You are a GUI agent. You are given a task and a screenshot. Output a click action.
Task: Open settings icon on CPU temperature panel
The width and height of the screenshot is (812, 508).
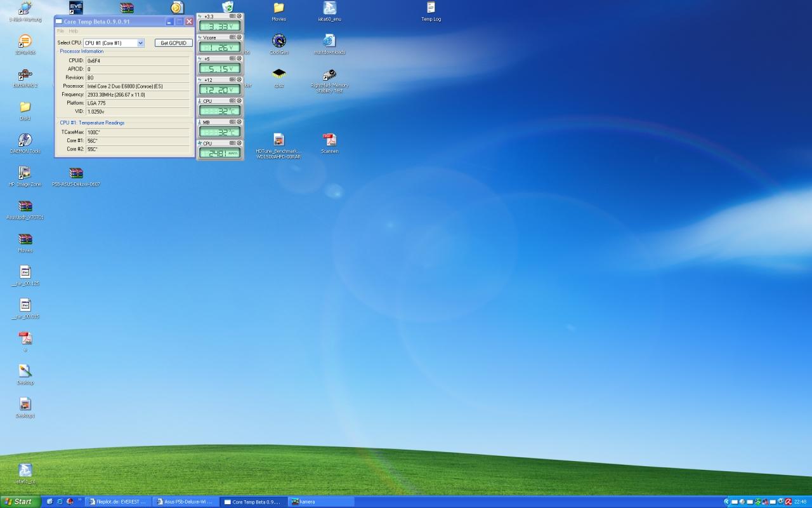tap(233, 101)
